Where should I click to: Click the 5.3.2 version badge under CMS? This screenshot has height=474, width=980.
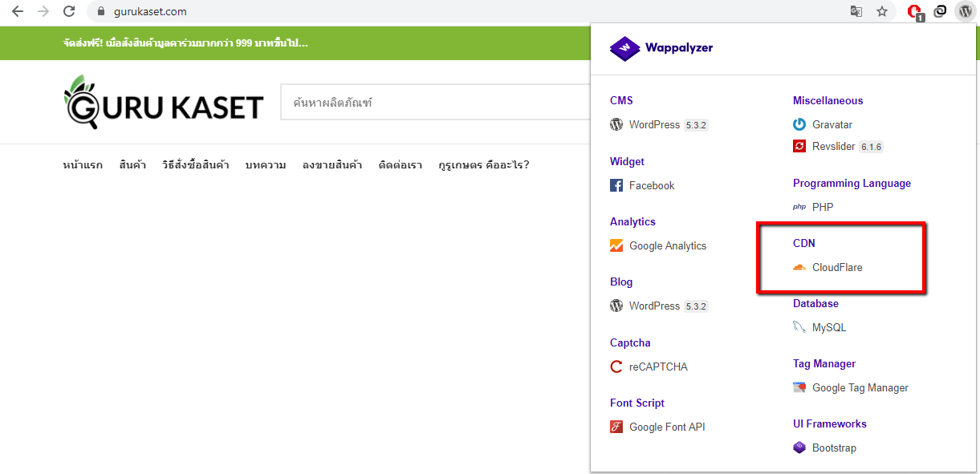tap(696, 125)
